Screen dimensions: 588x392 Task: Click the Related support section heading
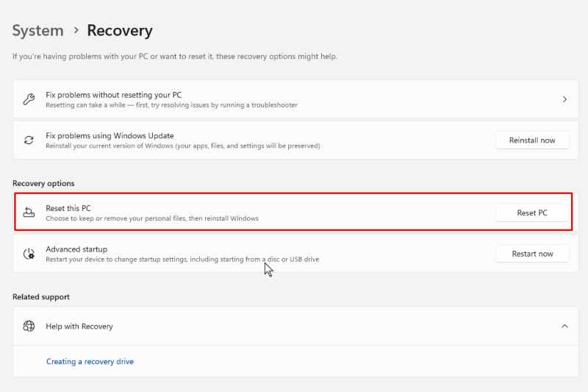(41, 297)
